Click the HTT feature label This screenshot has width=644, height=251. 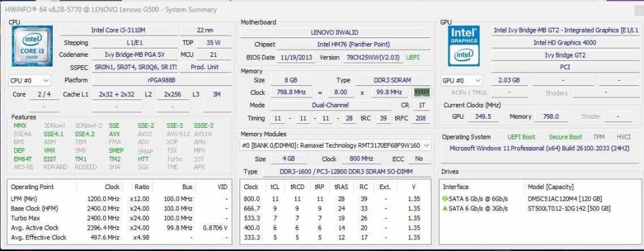144,159
